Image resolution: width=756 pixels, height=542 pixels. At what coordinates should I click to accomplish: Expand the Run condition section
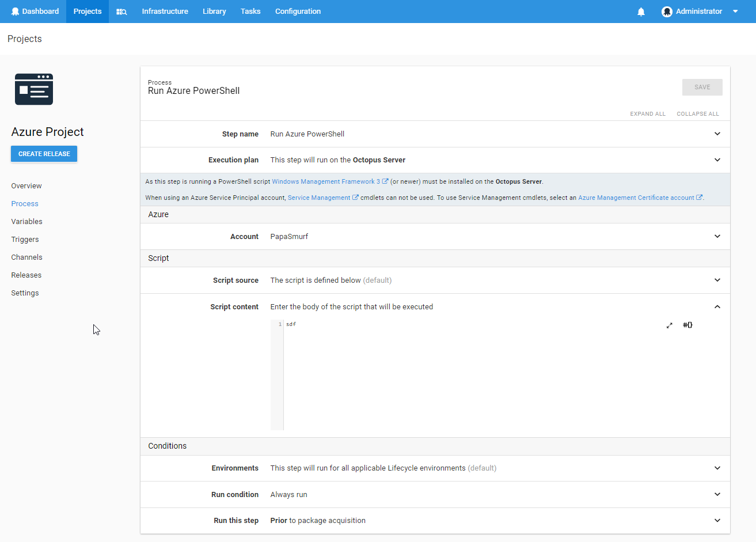(x=717, y=494)
